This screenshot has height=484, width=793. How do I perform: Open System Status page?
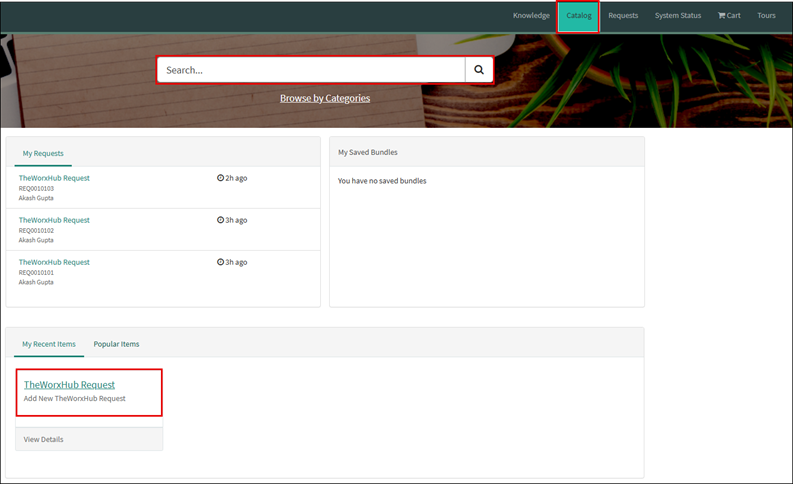678,16
